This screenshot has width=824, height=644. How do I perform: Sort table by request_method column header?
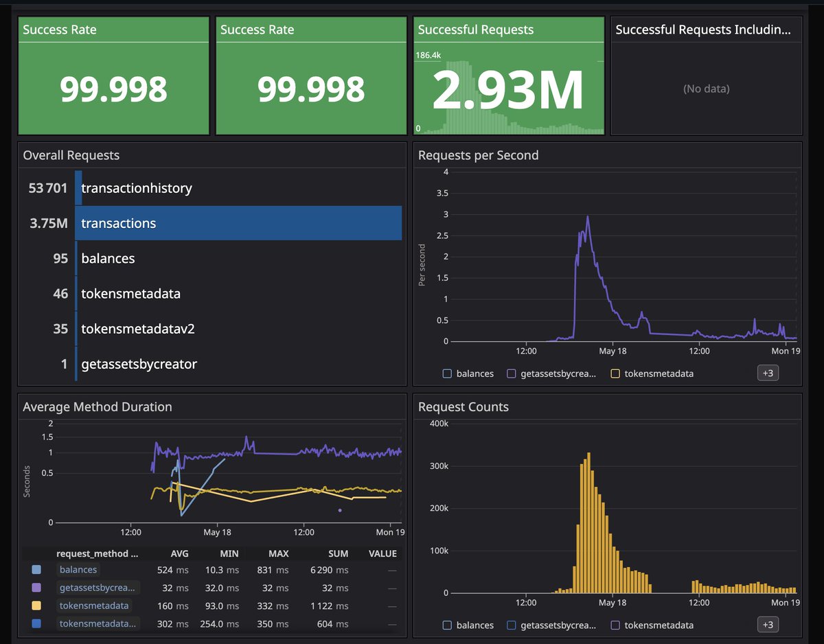click(97, 553)
